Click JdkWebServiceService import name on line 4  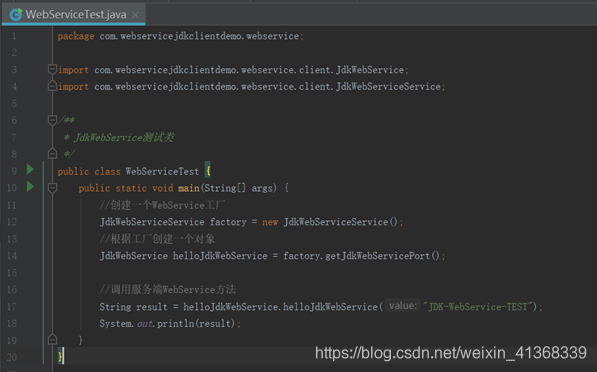(x=388, y=86)
